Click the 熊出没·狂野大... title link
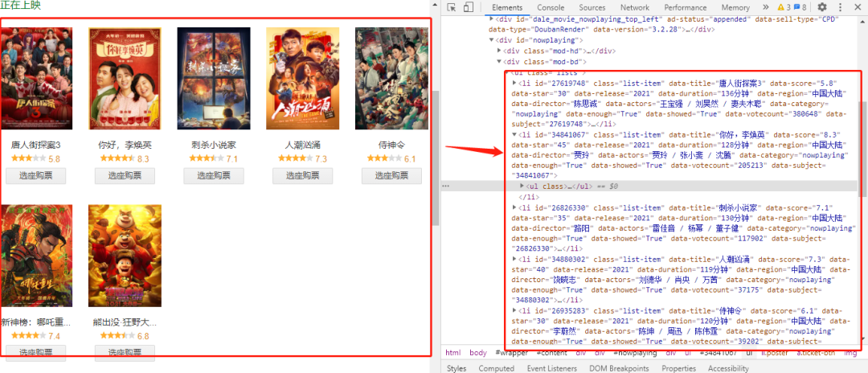The width and height of the screenshot is (868, 373). [x=125, y=322]
